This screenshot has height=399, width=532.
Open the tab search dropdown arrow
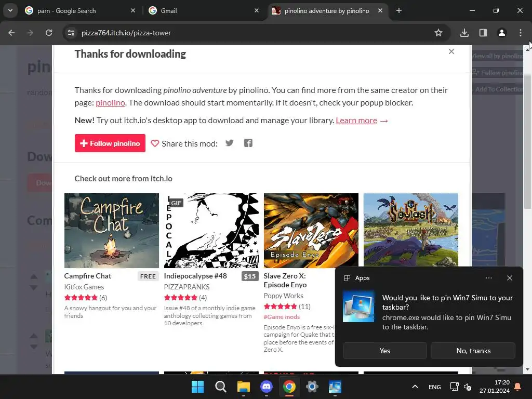[10, 10]
